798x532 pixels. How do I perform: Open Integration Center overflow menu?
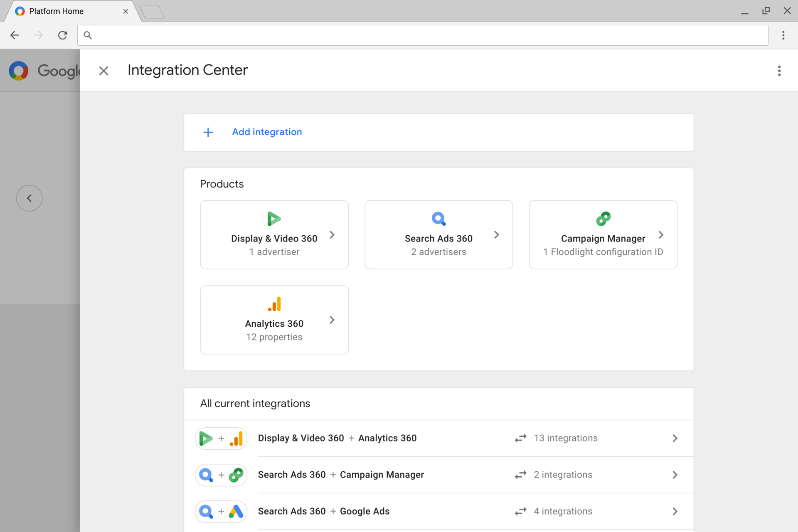(x=779, y=71)
